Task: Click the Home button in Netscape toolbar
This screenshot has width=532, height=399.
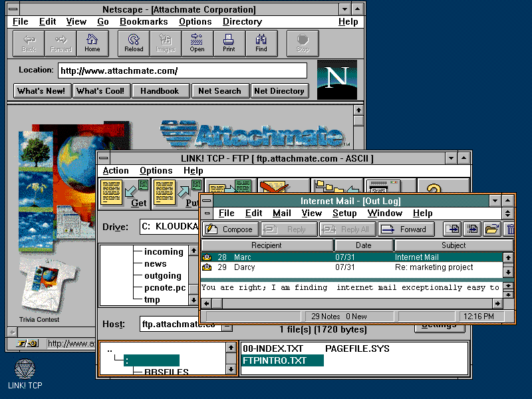Action: pyautogui.click(x=92, y=43)
